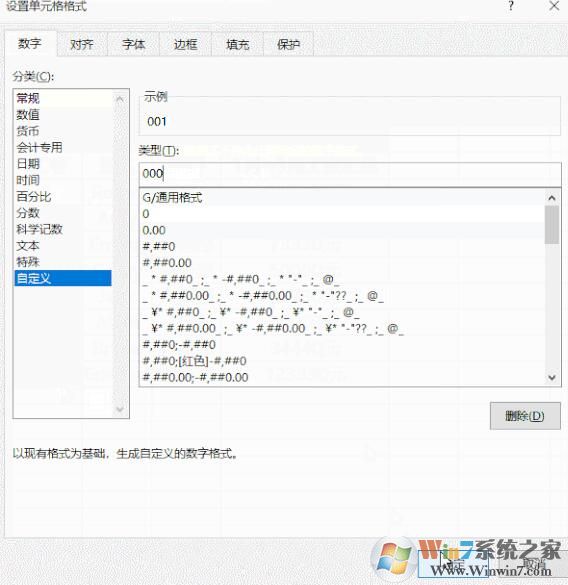The width and height of the screenshot is (568, 585).
Task: Select the 文本 category
Action: click(63, 246)
